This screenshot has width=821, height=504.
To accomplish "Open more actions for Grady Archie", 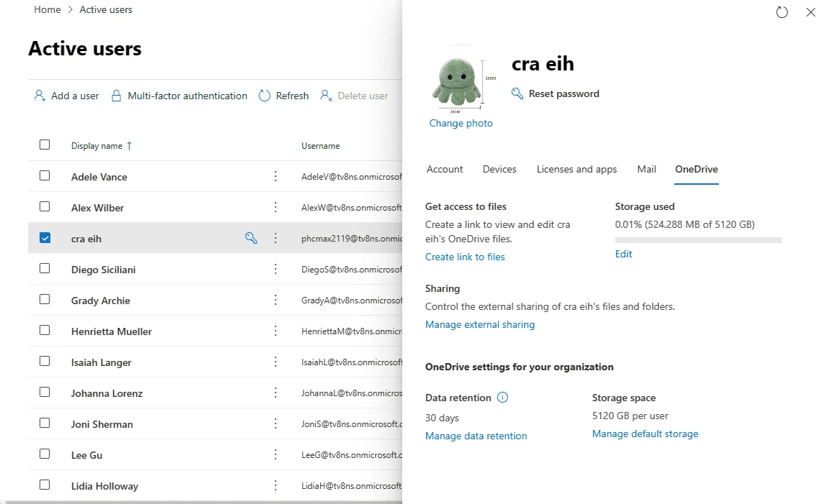I will (x=276, y=300).
